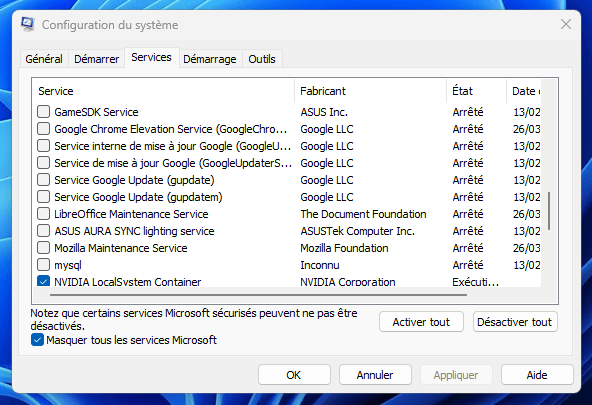592x405 pixels.
Task: Uncheck Masquer tous les services Microsoft
Action: click(x=37, y=340)
